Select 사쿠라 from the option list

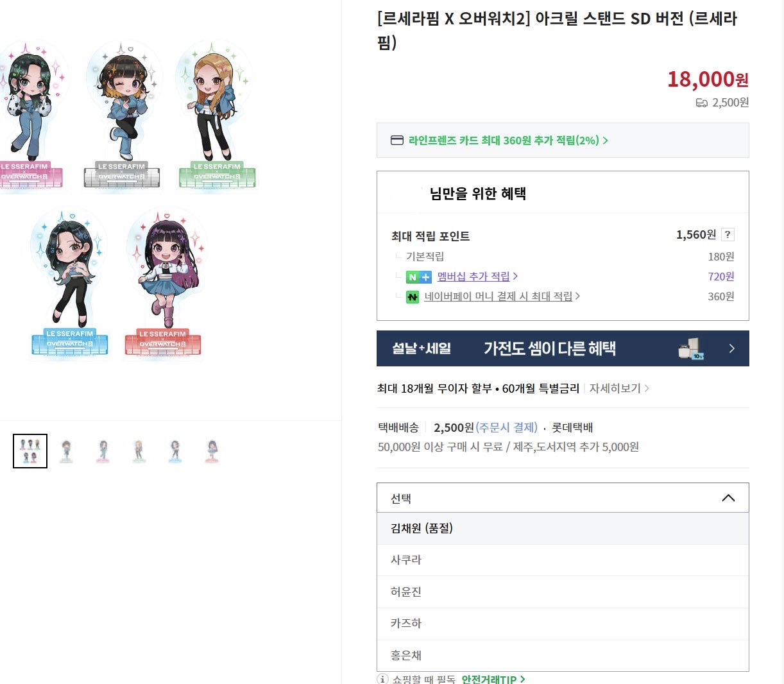[x=563, y=560]
